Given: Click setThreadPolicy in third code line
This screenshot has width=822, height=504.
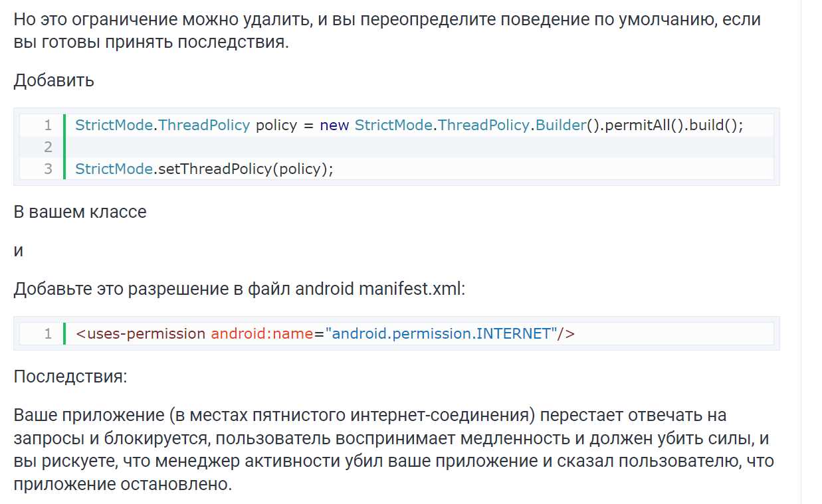Looking at the screenshot, I should pos(214,169).
